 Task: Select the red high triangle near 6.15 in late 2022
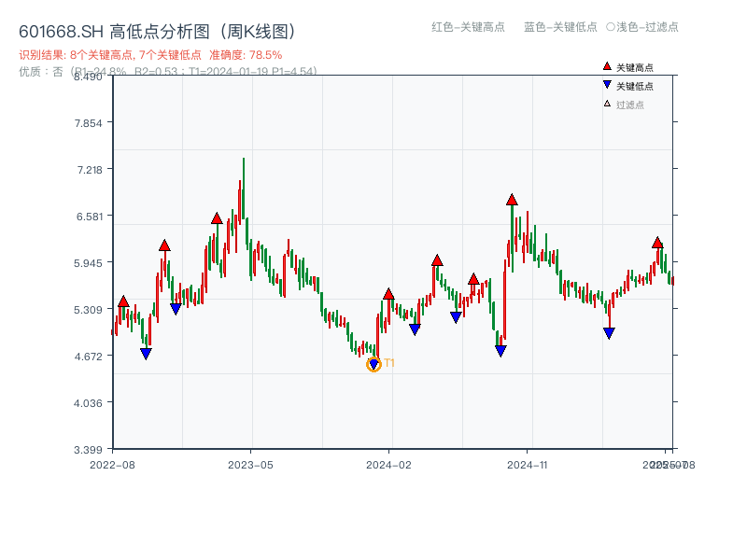click(x=164, y=245)
